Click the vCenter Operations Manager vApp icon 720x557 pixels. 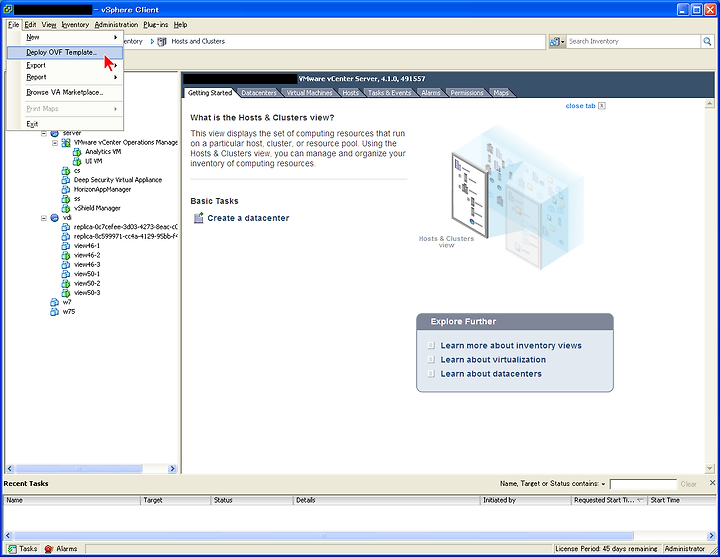click(x=66, y=143)
